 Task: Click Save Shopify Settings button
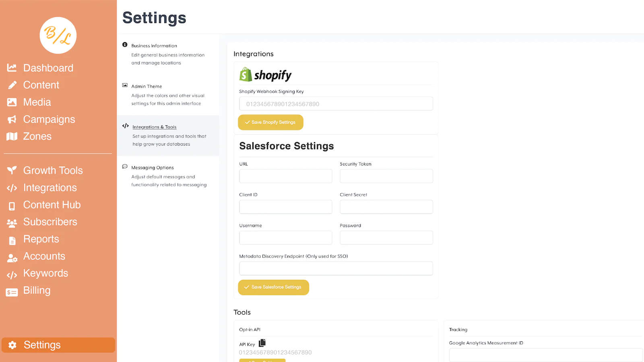tap(270, 122)
